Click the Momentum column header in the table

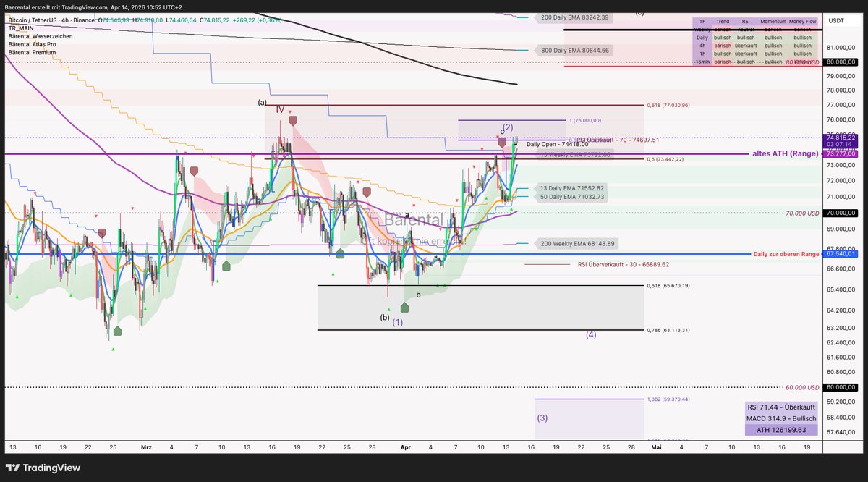coord(774,22)
